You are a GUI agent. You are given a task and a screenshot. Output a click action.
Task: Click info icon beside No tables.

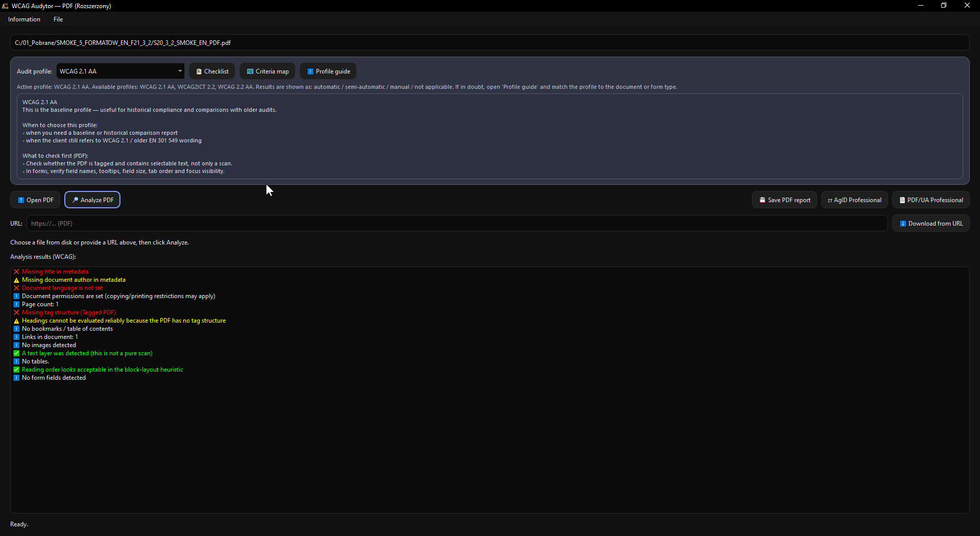pos(16,361)
